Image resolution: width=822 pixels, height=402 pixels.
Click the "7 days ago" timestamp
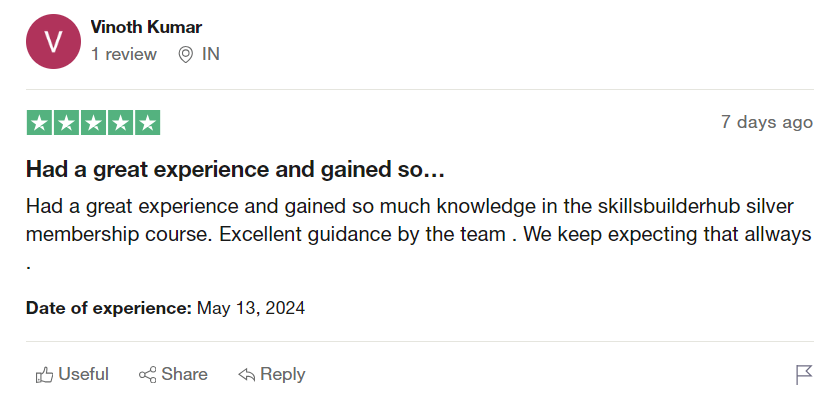pos(767,122)
